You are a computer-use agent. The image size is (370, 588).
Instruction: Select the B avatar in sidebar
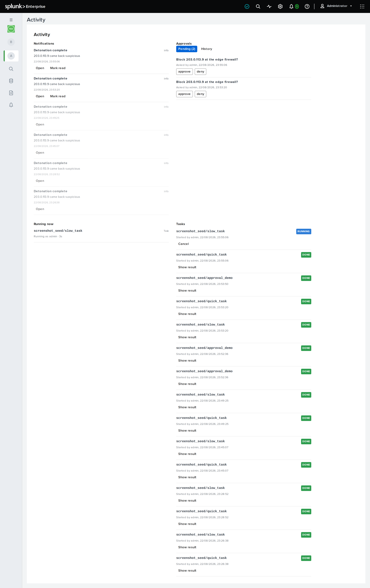point(11,42)
